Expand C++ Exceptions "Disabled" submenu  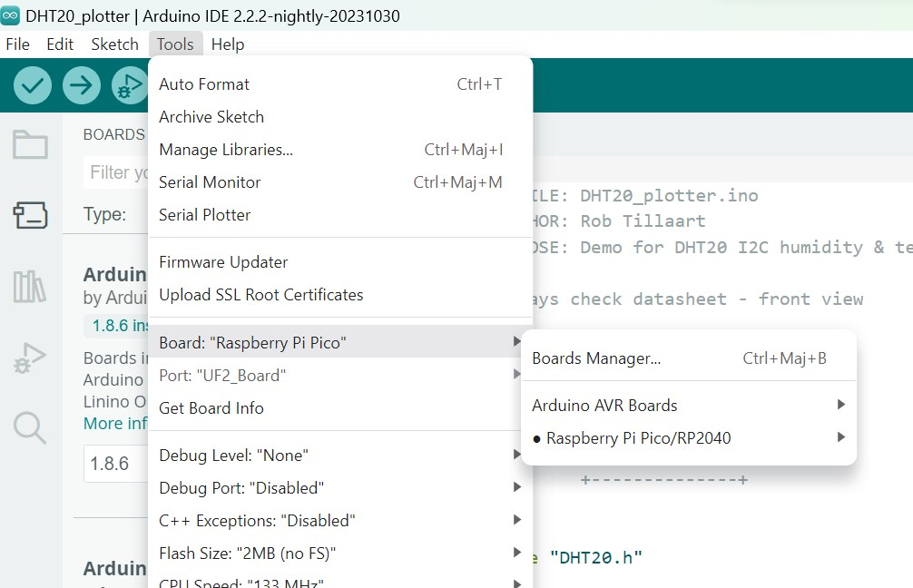[x=340, y=521]
